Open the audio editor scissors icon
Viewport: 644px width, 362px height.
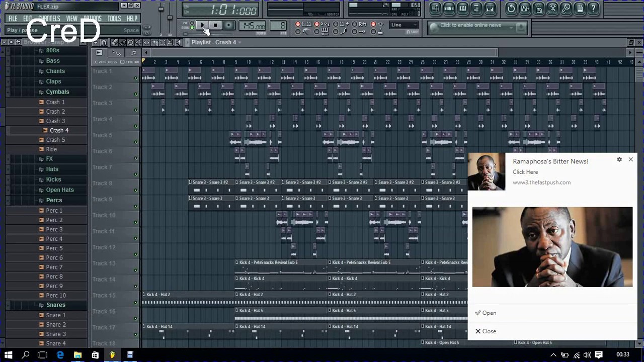pyautogui.click(x=552, y=9)
